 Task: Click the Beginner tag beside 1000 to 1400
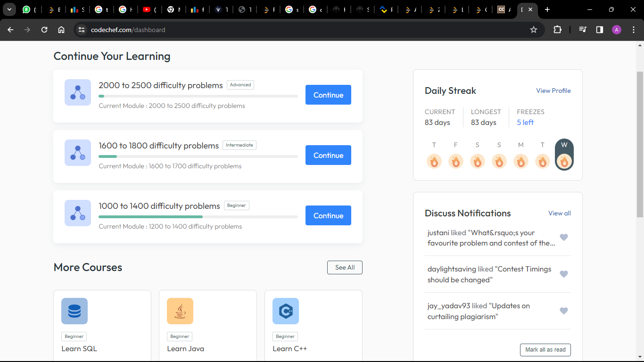237,206
